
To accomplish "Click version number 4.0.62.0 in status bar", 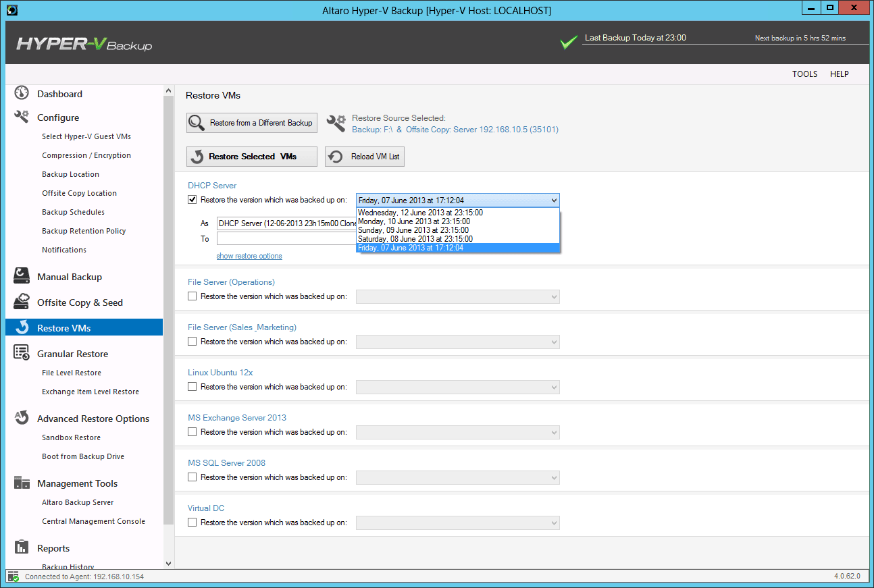I will [848, 577].
